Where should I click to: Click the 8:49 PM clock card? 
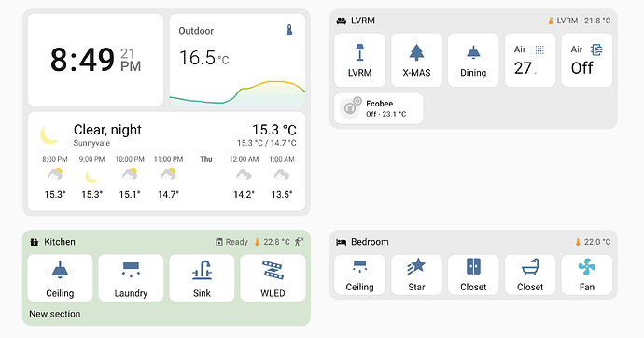[x=95, y=60]
